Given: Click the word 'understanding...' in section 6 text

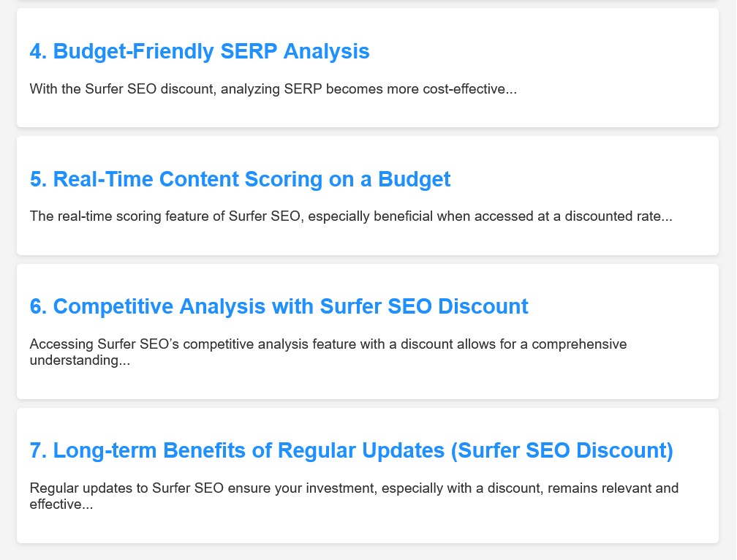Looking at the screenshot, I should [80, 360].
